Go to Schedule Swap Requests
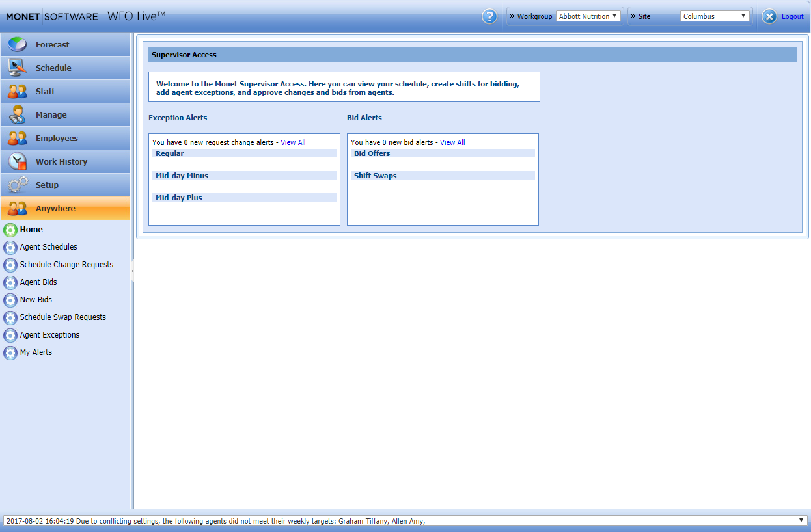 tap(62, 317)
